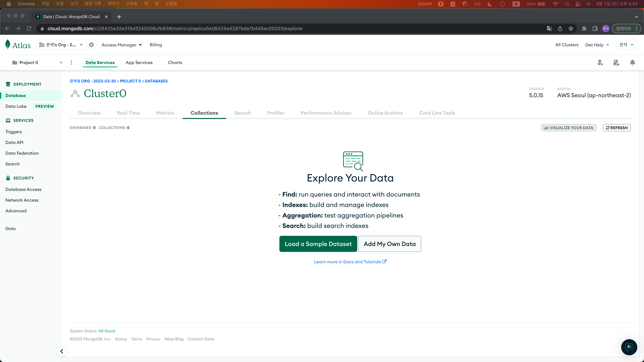Open project activity feed icon
Screen dimensions: 644x362
tap(616, 63)
